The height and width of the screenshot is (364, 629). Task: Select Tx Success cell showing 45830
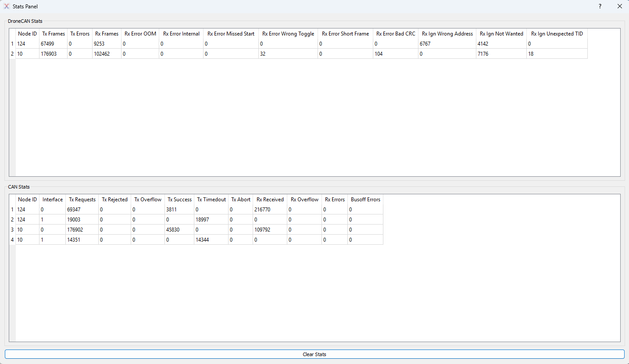(179, 230)
